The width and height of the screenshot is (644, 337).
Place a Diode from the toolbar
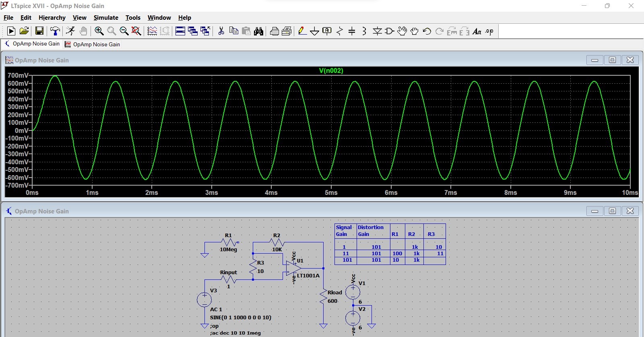(377, 31)
